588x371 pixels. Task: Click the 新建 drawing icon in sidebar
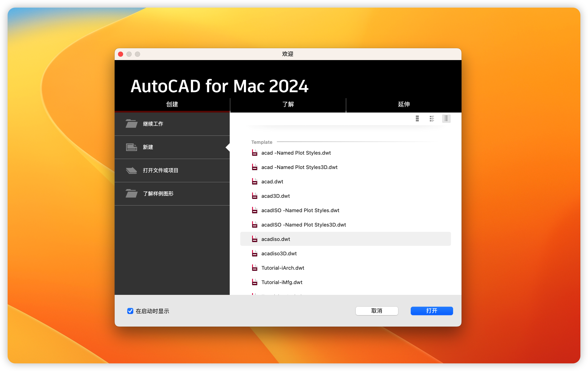[131, 147]
